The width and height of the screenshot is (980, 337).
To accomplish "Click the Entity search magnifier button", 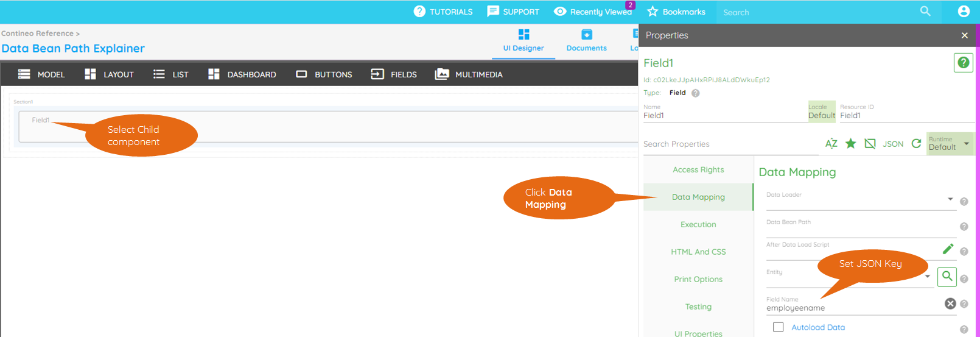I will click(x=947, y=277).
